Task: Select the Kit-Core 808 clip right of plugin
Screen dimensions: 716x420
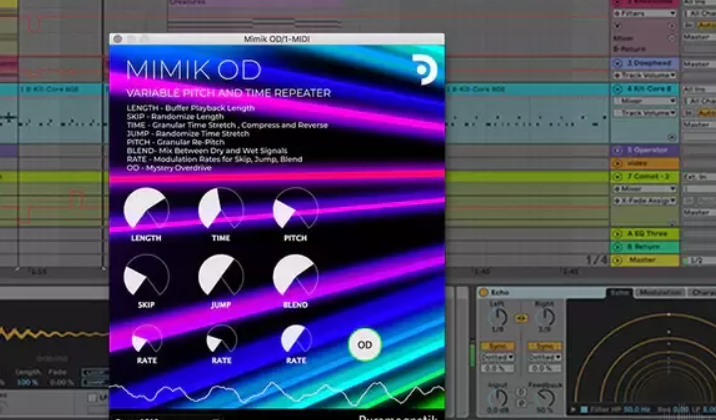Action: (x=527, y=89)
